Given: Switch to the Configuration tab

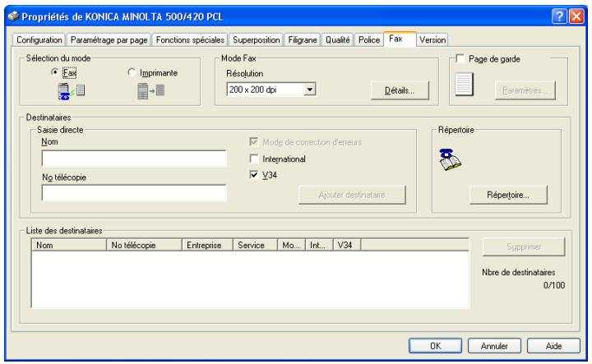Looking at the screenshot, I should (39, 39).
